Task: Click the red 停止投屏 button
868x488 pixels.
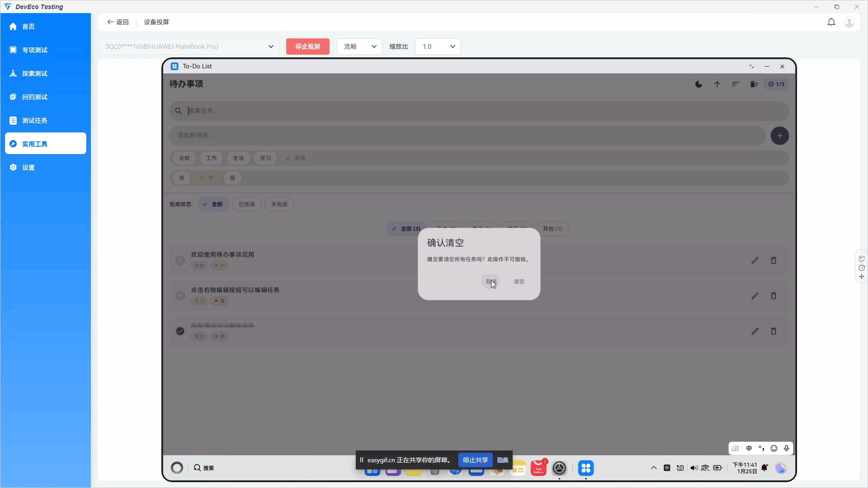Action: point(307,47)
